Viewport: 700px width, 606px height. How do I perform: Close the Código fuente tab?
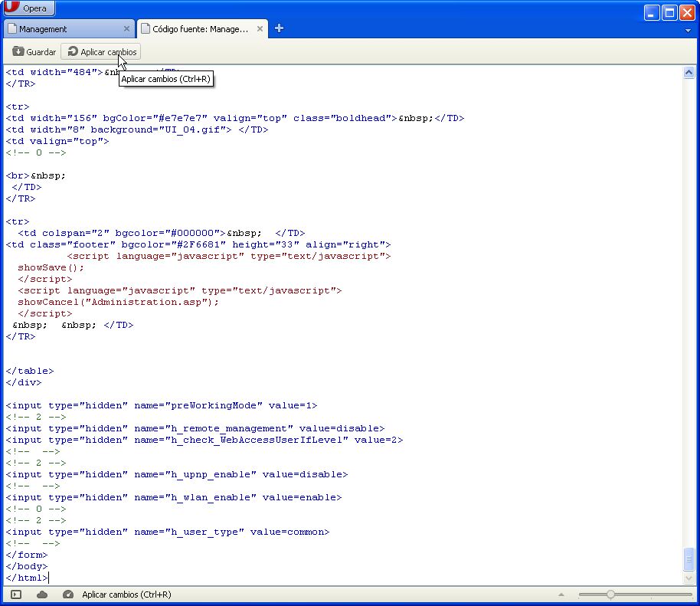[x=260, y=28]
